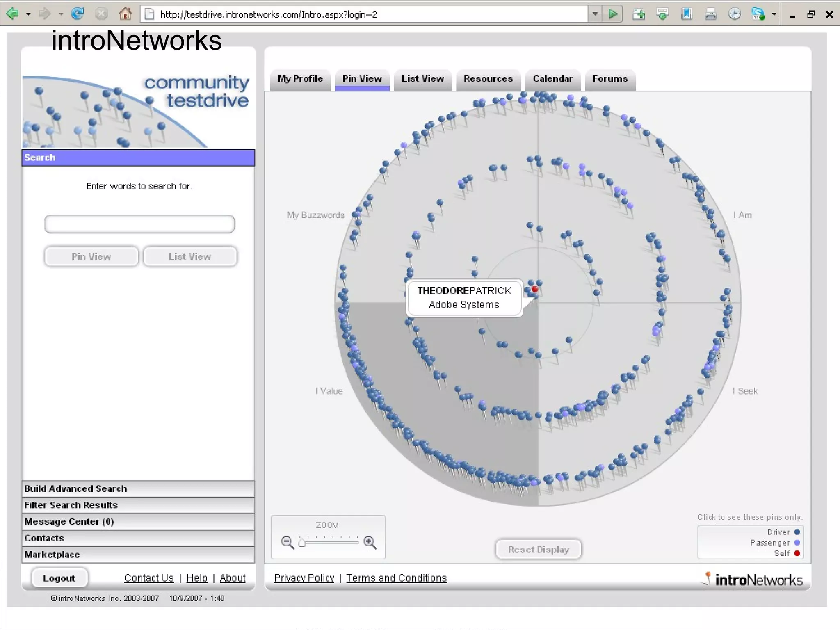
Task: Click the green download arrow toolbar icon
Action: (662, 14)
